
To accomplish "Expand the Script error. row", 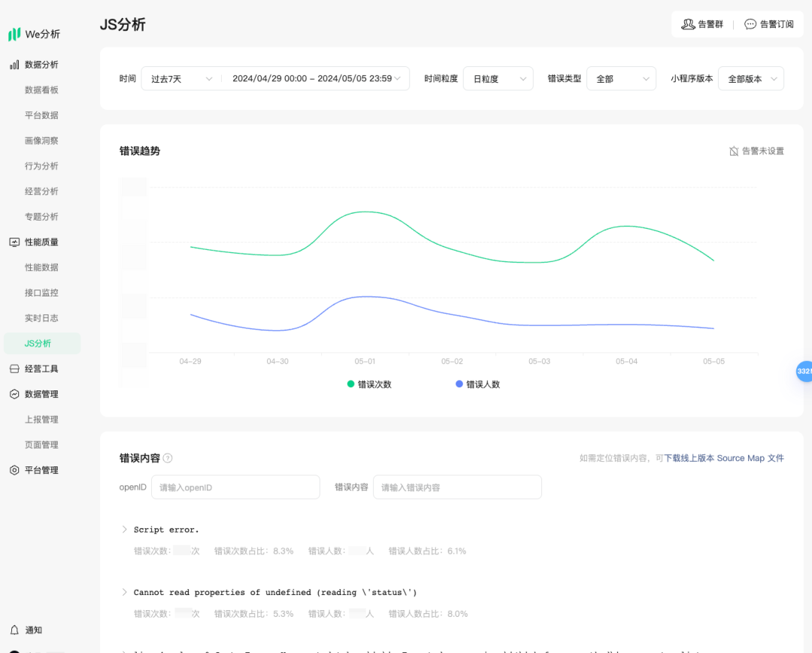I will coord(124,529).
